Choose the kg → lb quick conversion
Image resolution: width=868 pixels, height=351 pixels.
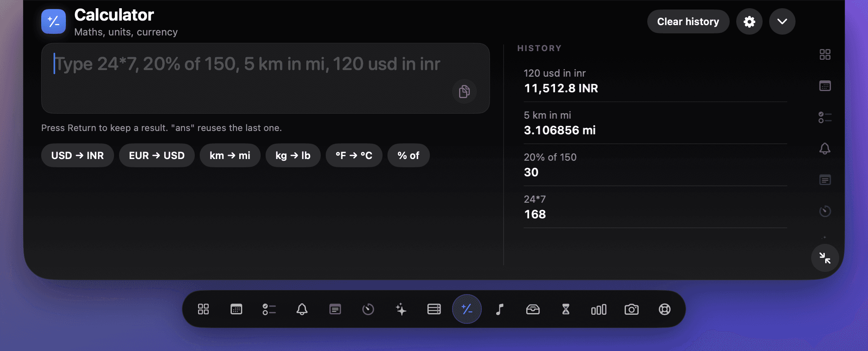[293, 155]
